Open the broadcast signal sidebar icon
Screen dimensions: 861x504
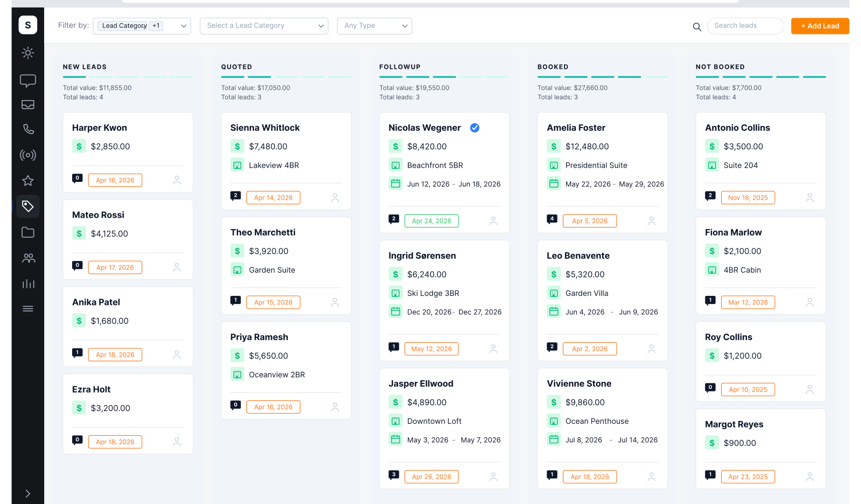(28, 155)
